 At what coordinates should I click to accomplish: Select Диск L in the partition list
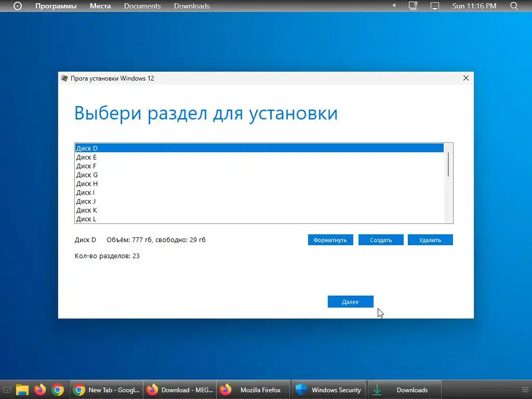point(259,219)
